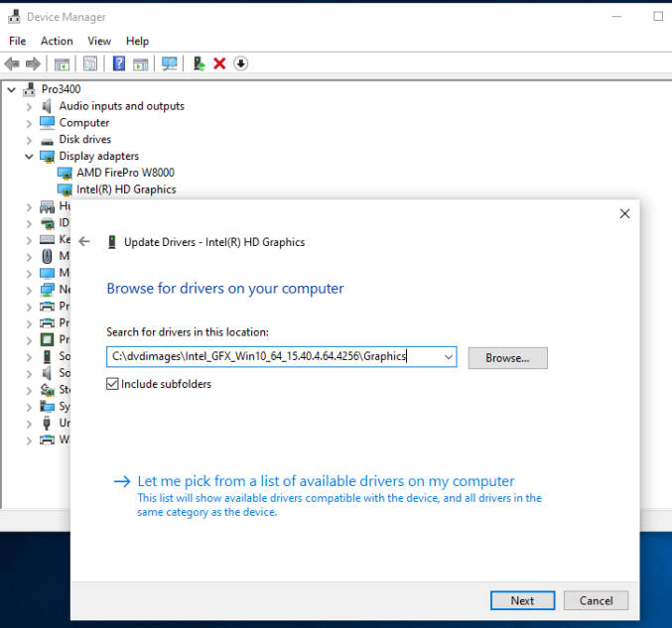This screenshot has width=672, height=628.
Task: Open the File menu
Action: point(18,41)
